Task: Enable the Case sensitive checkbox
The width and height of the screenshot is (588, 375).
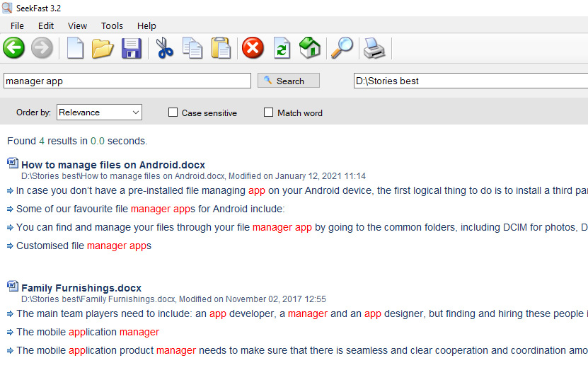Action: click(173, 112)
